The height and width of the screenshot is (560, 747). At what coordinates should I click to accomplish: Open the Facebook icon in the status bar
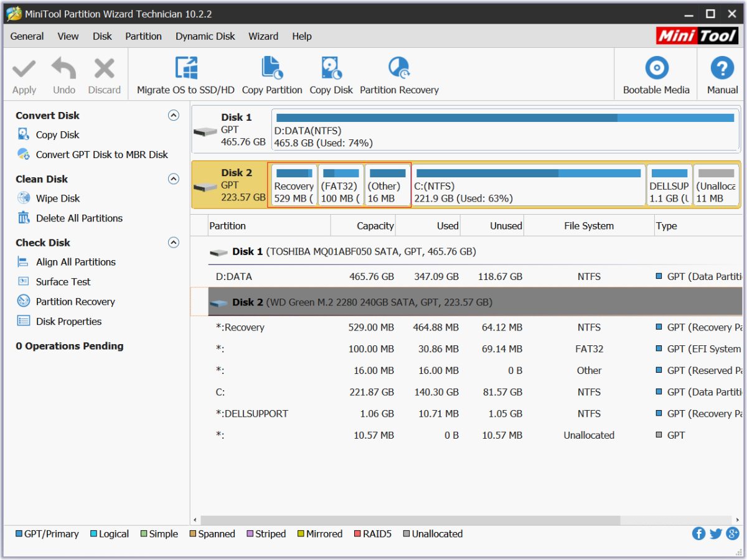pos(699,533)
